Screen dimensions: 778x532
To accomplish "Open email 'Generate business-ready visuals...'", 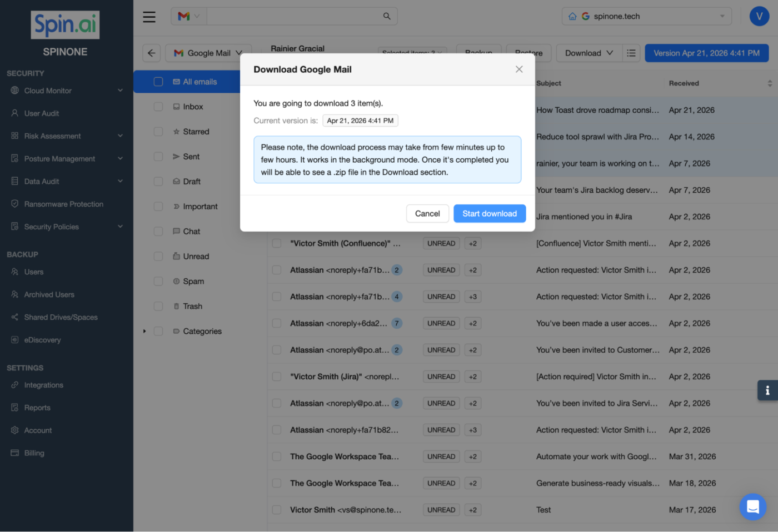I will [598, 483].
